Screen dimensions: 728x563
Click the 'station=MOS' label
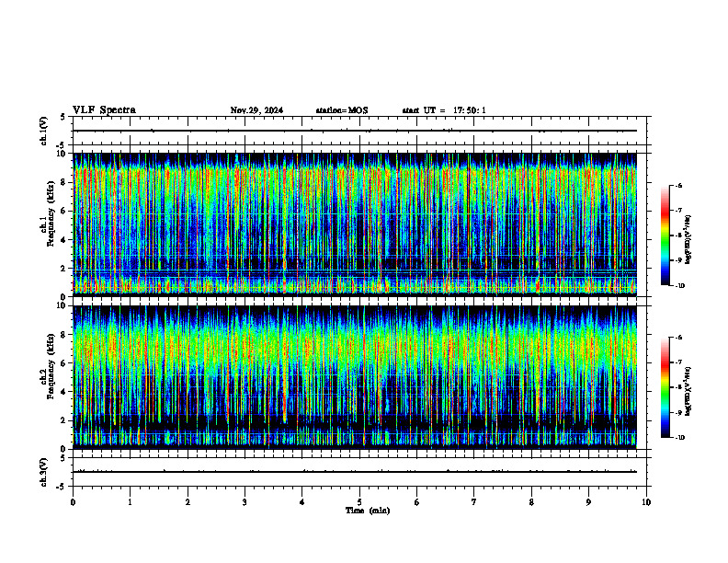point(342,110)
